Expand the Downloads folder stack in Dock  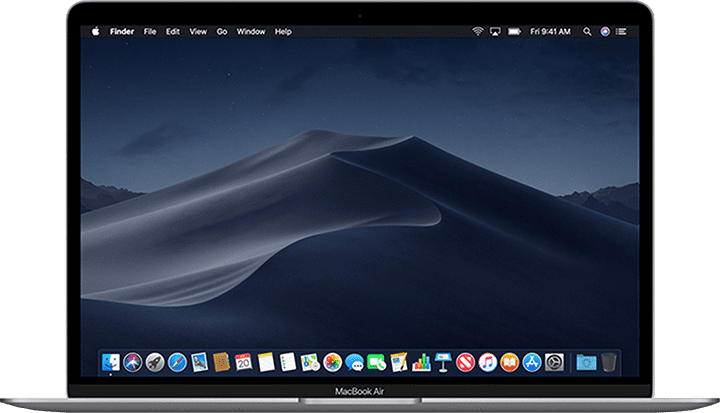[x=587, y=361]
